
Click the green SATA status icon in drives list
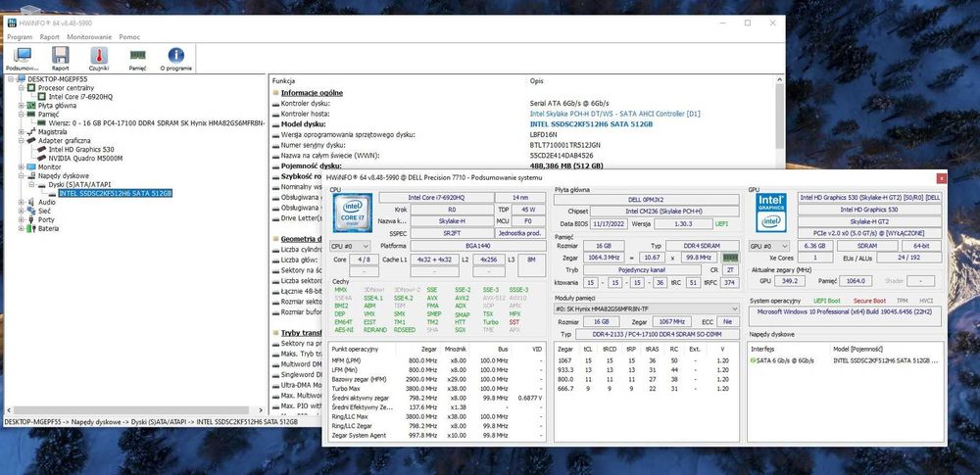pos(753,360)
